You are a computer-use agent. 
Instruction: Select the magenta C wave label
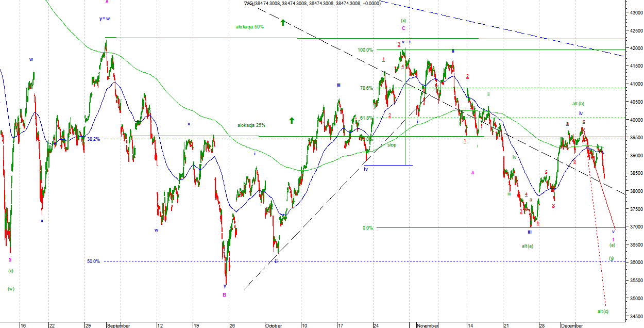pyautogui.click(x=403, y=28)
